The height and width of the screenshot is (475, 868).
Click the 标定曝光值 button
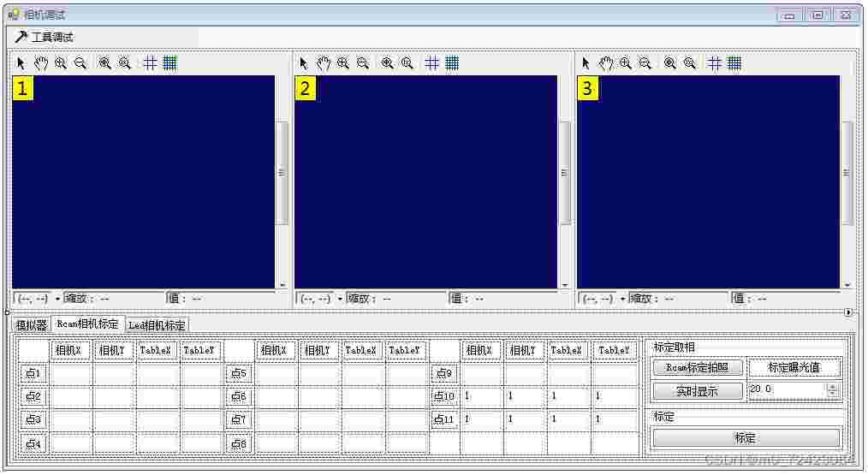[x=794, y=368]
